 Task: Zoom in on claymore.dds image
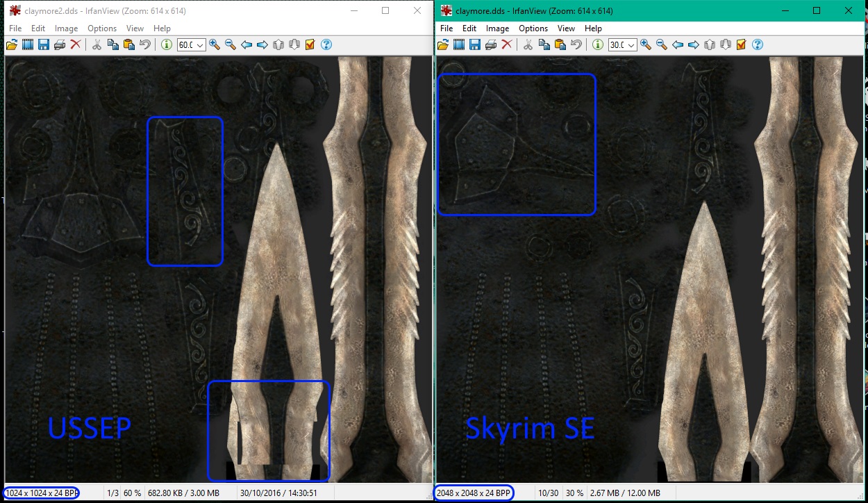coord(646,44)
